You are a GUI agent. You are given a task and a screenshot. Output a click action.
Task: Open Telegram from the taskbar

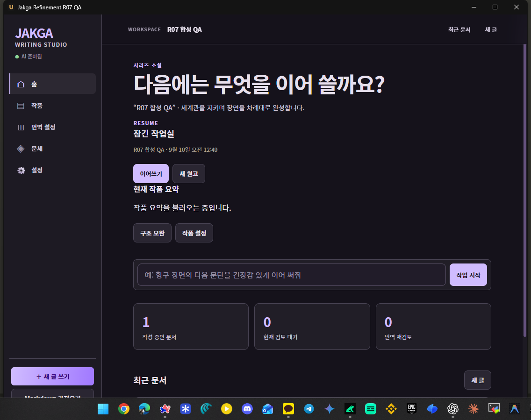point(309,409)
